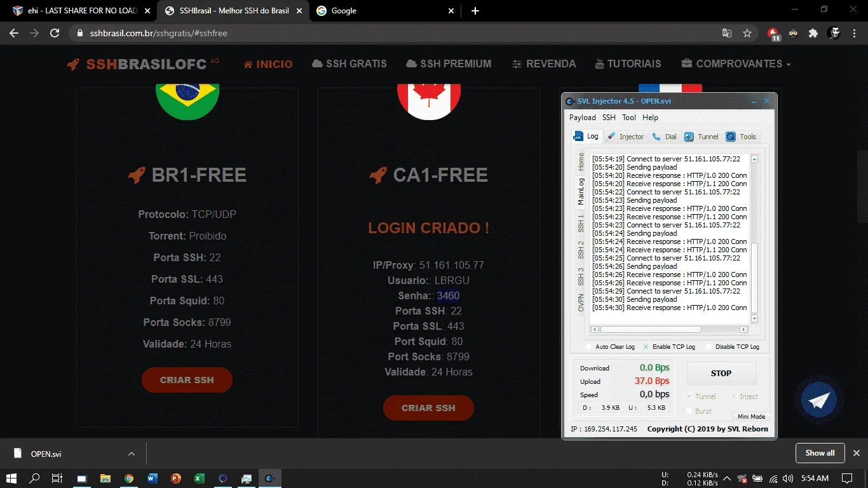
Task: Close the downloads bar
Action: pyautogui.click(x=856, y=453)
